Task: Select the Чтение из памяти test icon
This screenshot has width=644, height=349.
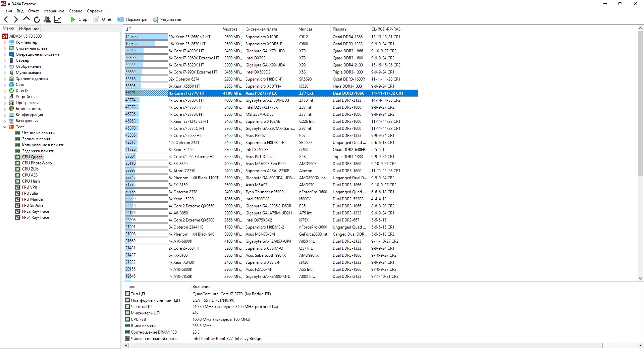Action: (x=18, y=133)
